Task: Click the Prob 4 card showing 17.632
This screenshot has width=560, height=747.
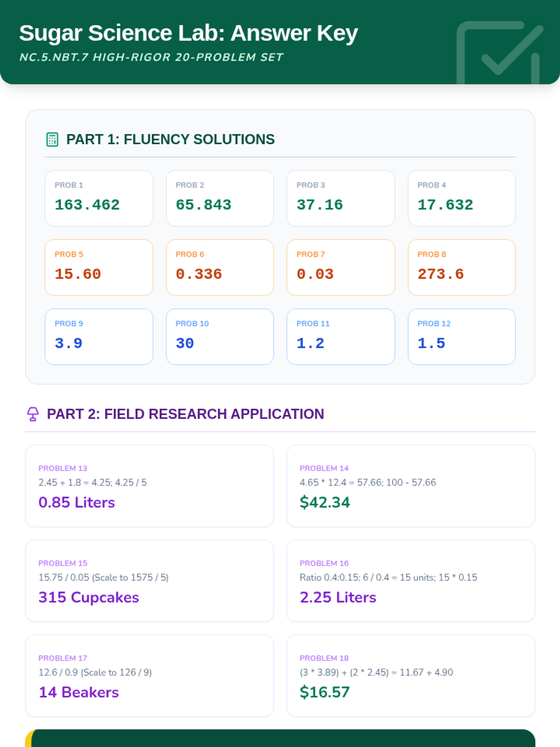Action: pos(462,198)
